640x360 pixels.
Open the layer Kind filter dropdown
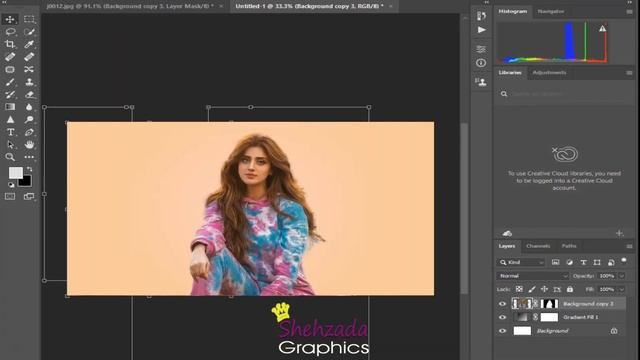pos(521,262)
